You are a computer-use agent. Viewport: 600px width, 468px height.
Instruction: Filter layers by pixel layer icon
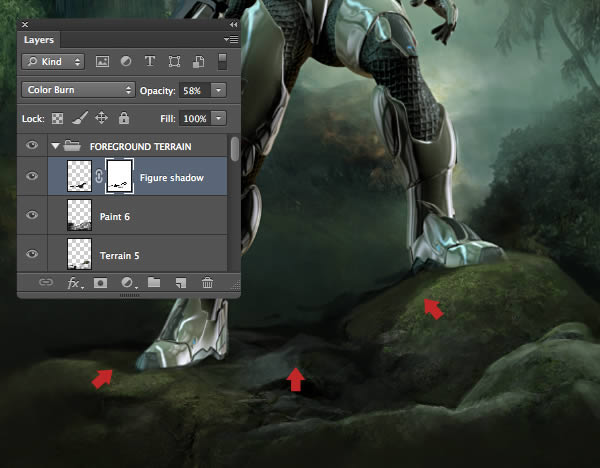point(102,62)
